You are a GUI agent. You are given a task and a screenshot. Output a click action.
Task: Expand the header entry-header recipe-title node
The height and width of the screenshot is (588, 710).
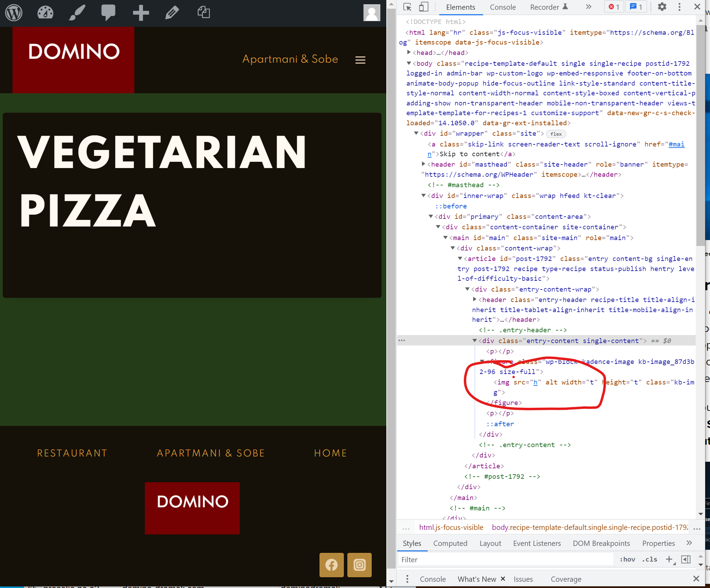tap(475, 299)
